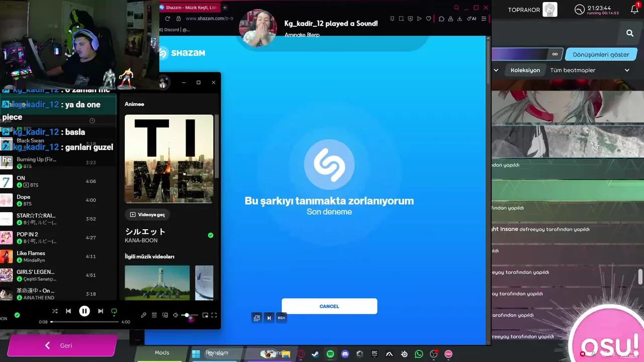Click browser heart bookmark icon
Screen dimensions: 644x362
click(x=429, y=19)
